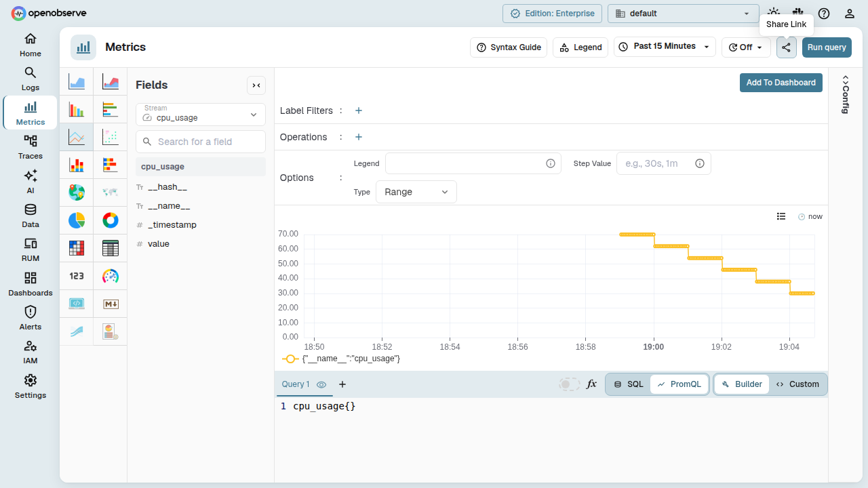Select the donut chart type
Screen dimensions: 868x488
(x=111, y=220)
